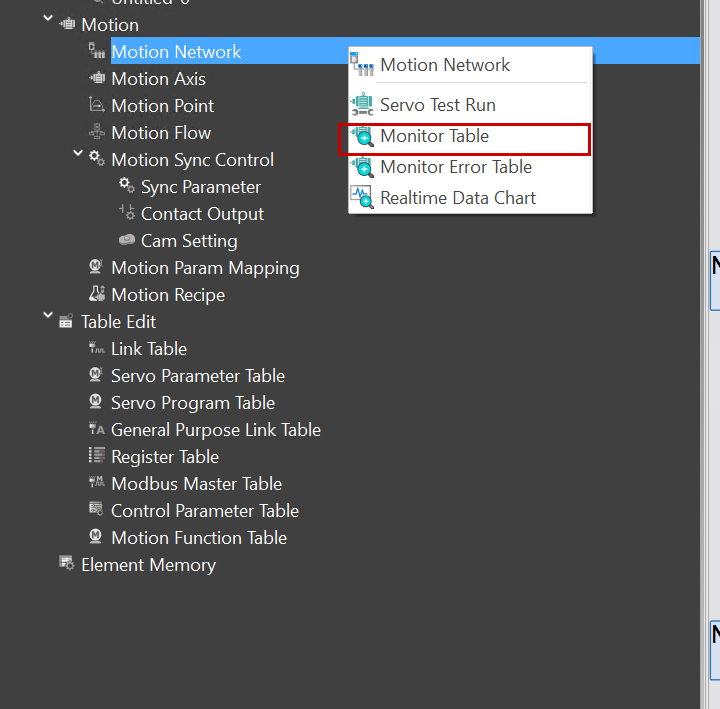This screenshot has width=720, height=709.
Task: Collapse the Motion Sync Control node
Action: (x=79, y=154)
